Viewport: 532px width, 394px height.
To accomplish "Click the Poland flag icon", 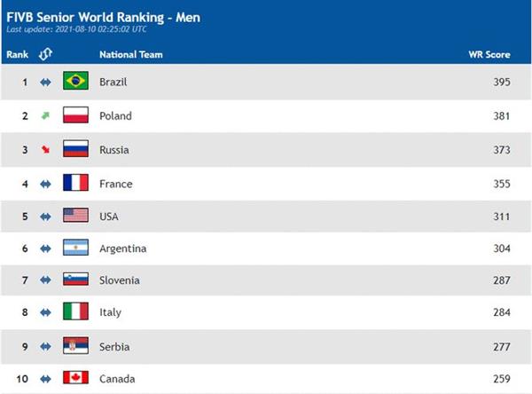I will (x=75, y=114).
